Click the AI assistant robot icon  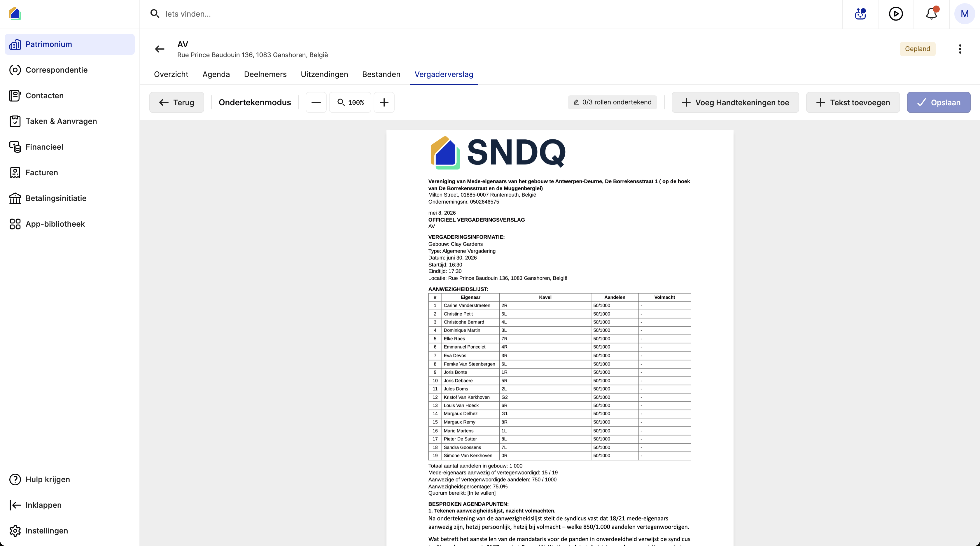click(x=860, y=14)
